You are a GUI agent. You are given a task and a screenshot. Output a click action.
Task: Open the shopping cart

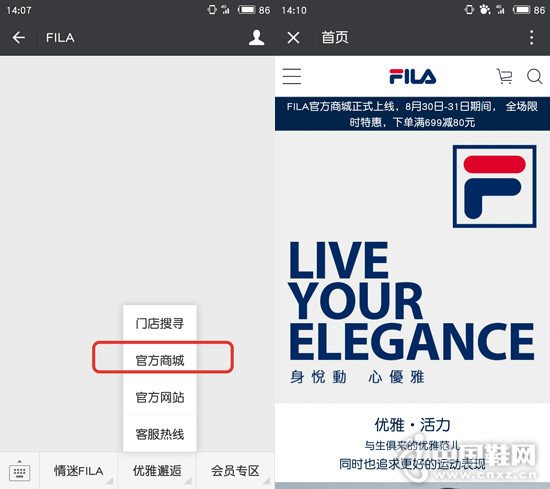pyautogui.click(x=504, y=76)
